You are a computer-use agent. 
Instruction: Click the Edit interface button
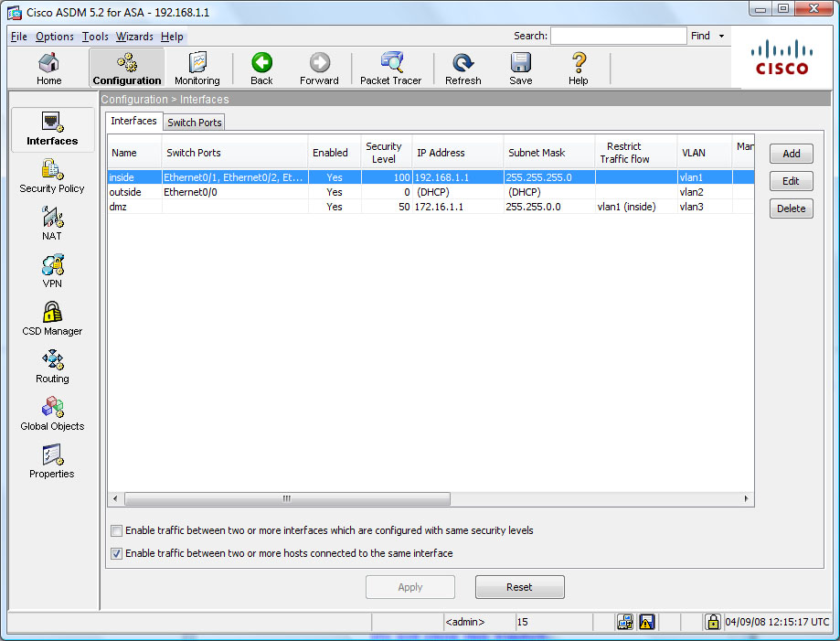[792, 181]
